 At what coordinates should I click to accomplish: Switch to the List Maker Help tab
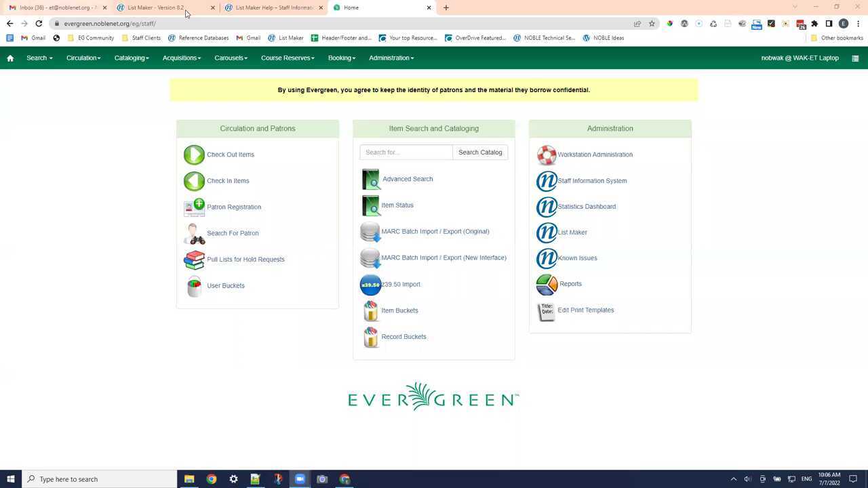[273, 7]
